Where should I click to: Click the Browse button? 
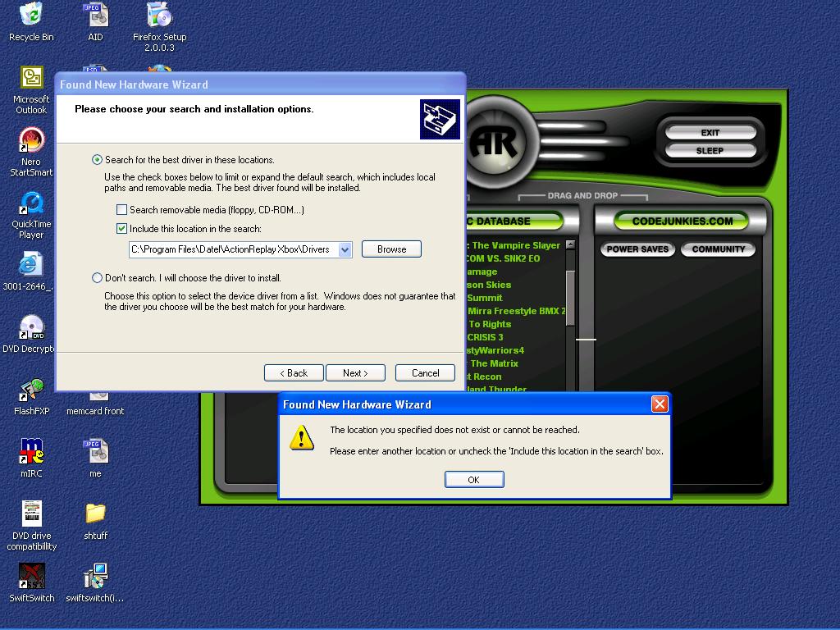[391, 249]
